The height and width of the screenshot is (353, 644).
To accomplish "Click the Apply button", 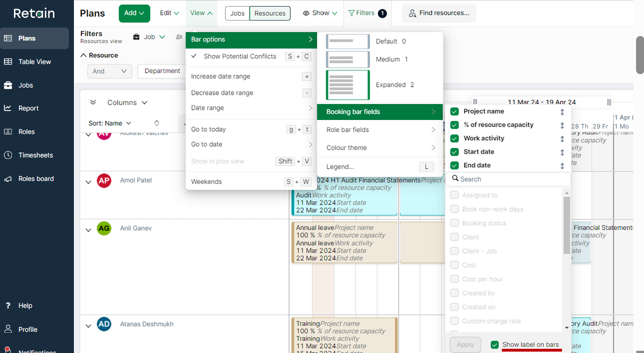I will pyautogui.click(x=465, y=344).
